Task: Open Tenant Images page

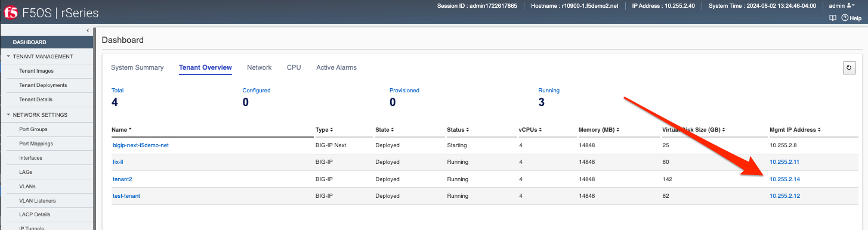Action: [x=36, y=71]
